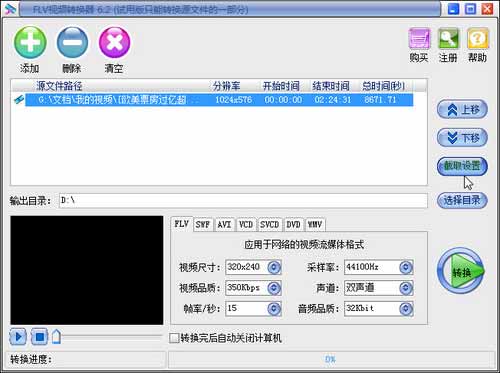Click the app logo in title bar
Viewport: 500px width, 373px height.
(10, 9)
